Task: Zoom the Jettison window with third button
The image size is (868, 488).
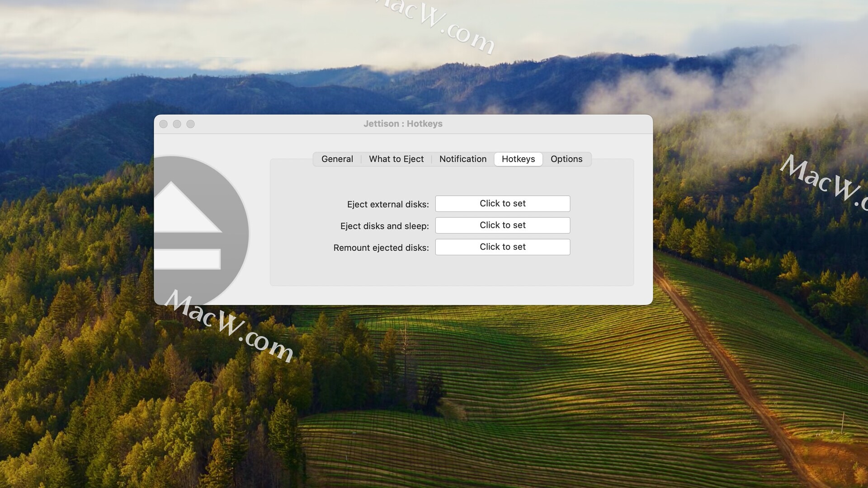Action: tap(191, 124)
